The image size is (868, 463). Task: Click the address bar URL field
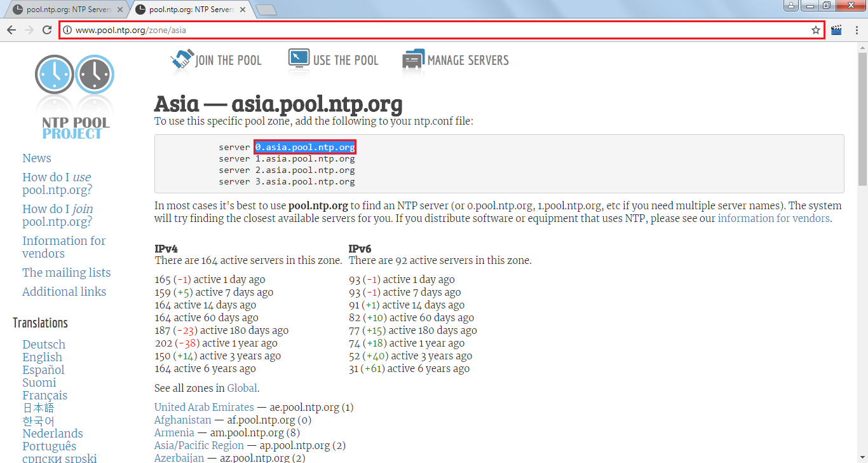[442, 30]
